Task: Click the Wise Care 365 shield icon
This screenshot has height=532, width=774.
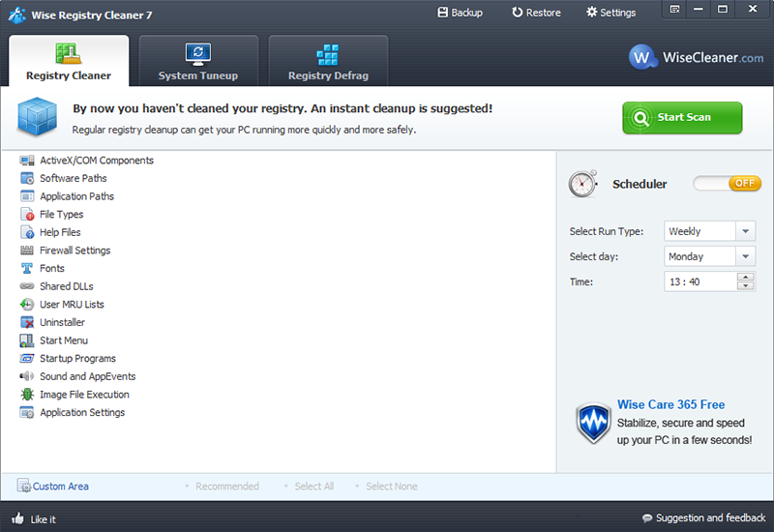Action: tap(593, 423)
